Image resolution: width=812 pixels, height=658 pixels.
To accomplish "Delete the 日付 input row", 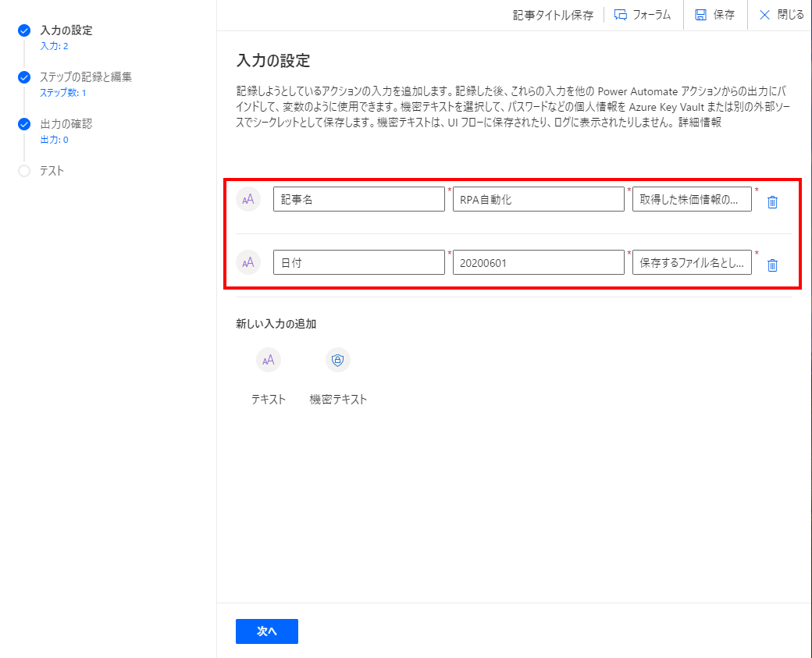I will pyautogui.click(x=772, y=265).
